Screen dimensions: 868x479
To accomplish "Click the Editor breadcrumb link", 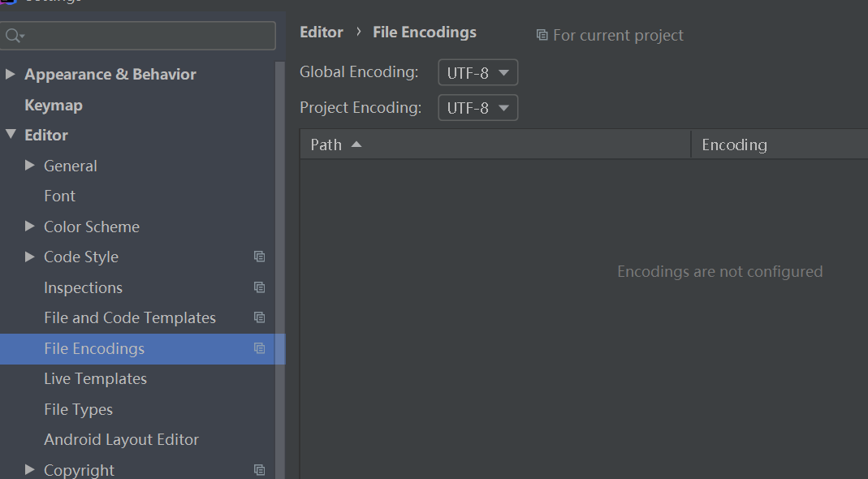I will pyautogui.click(x=322, y=32).
